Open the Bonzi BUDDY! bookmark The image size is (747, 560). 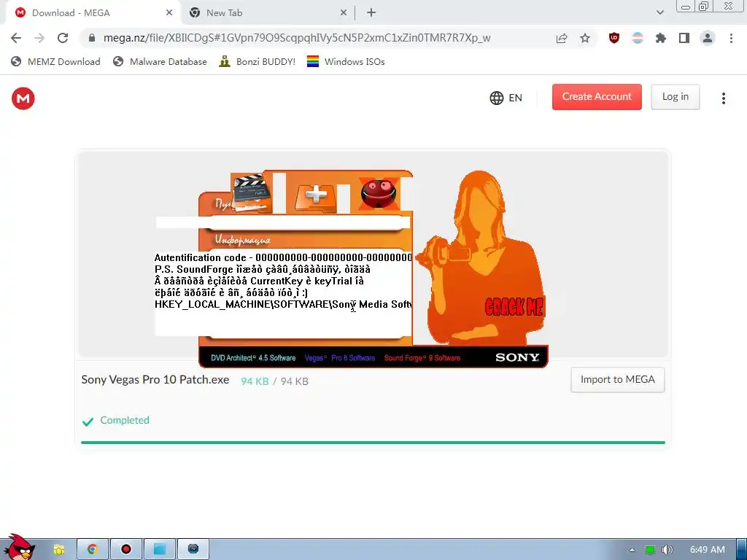pos(257,61)
